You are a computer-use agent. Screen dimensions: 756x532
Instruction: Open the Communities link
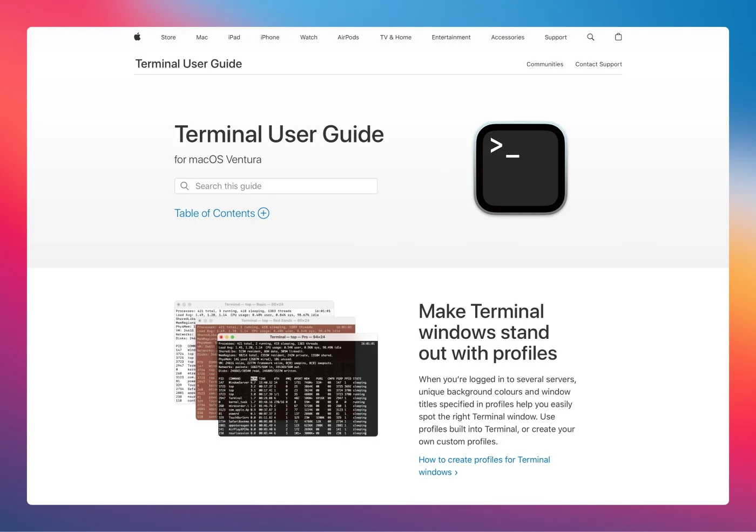pos(545,64)
